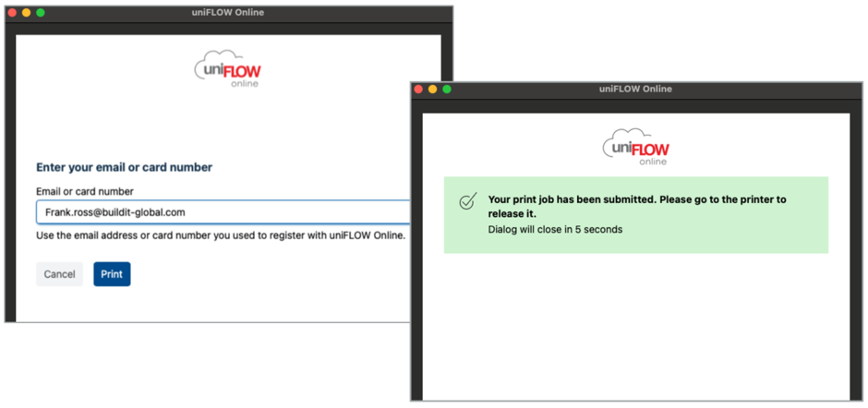This screenshot has width=868, height=408.
Task: Click the 'Email or card number' field label
Action: (x=85, y=192)
